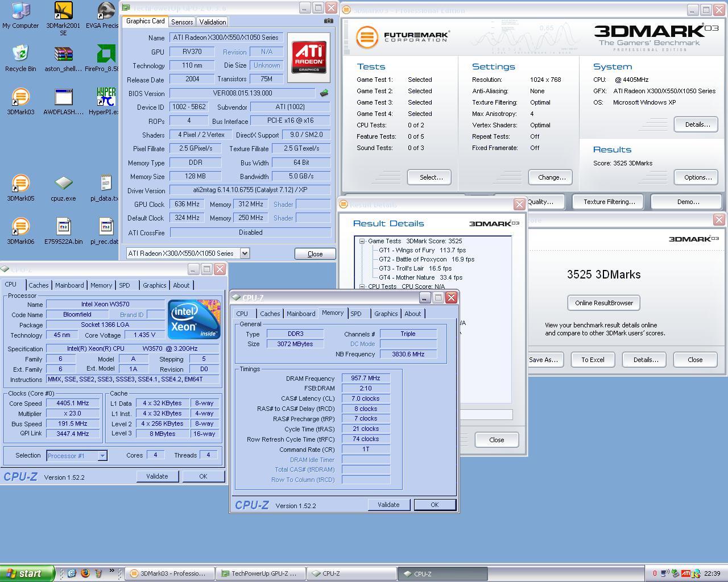Launch 3DMark06 desktop shortcut
This screenshot has height=582, width=728.
20,231
